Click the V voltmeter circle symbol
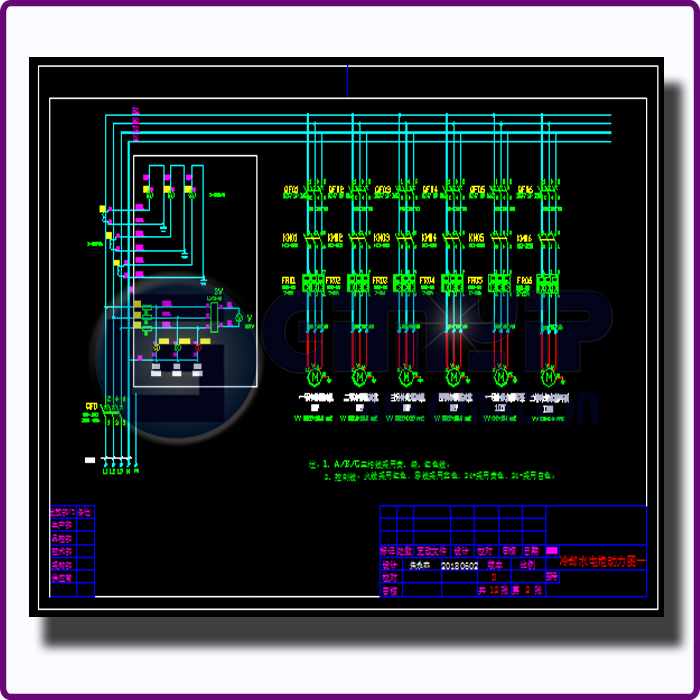The width and height of the screenshot is (700, 700). [238, 318]
